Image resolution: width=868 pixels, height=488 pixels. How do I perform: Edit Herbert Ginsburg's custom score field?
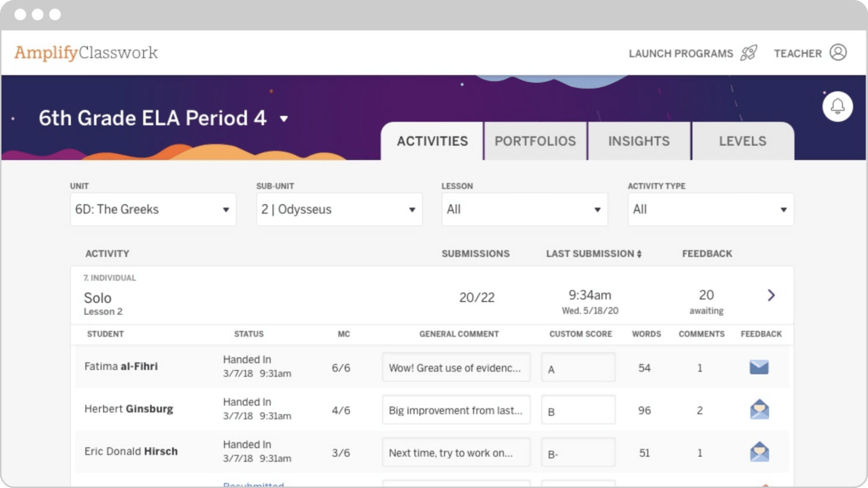click(x=578, y=410)
